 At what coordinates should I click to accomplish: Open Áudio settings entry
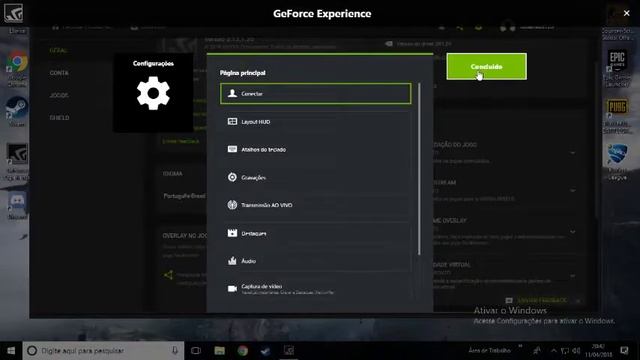(x=316, y=261)
